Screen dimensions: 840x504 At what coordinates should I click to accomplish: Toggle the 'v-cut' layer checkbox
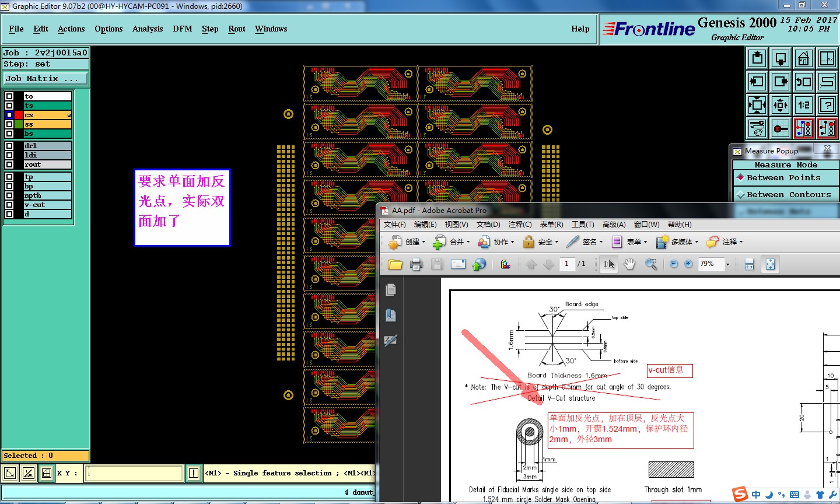[9, 205]
